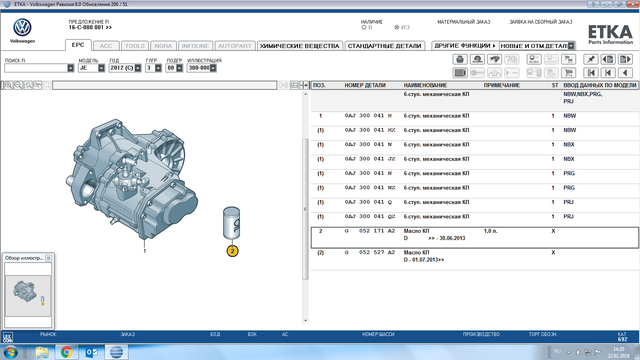Go to the previous page icon

(608, 60)
